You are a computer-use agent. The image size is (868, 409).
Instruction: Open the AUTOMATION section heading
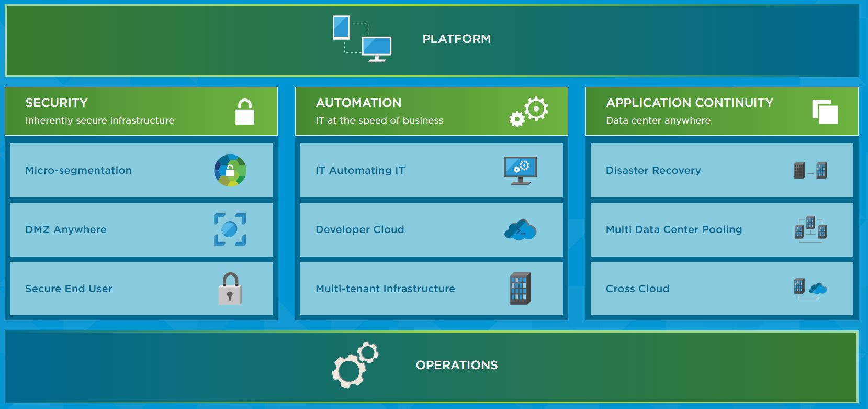(358, 103)
